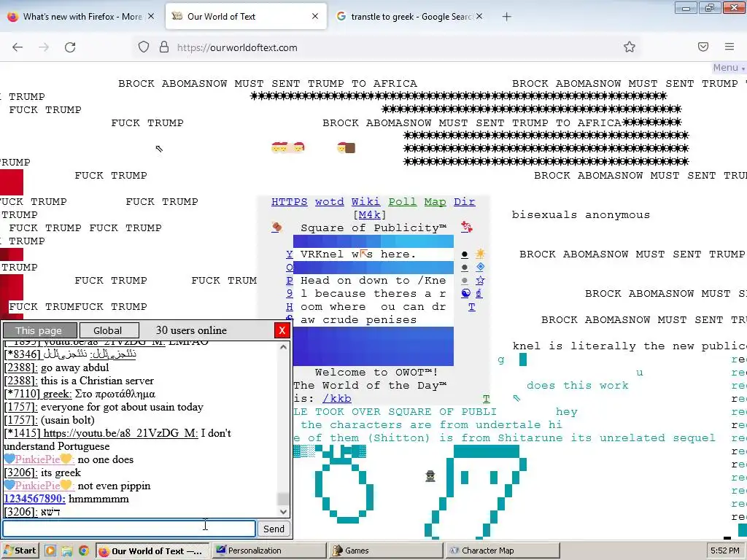Click the 1234567890 username in chat
Viewport: 747px width, 560px height.
(x=34, y=499)
